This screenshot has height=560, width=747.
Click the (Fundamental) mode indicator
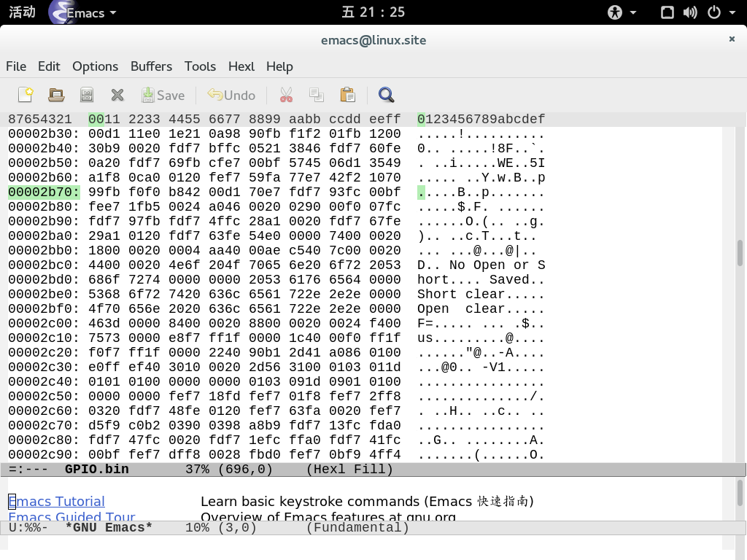[x=357, y=528]
